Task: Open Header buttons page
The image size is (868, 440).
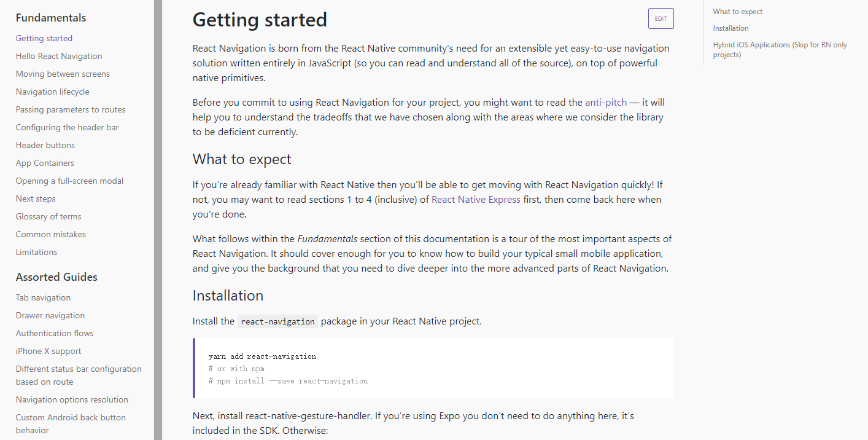Action: (45, 145)
